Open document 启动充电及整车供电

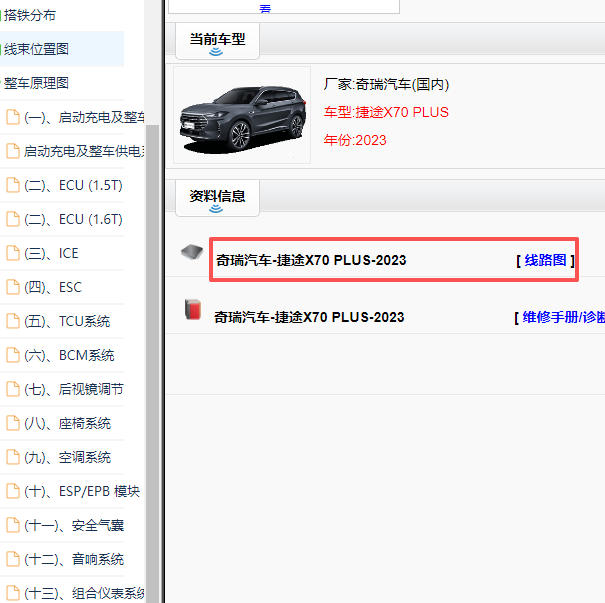click(84, 151)
